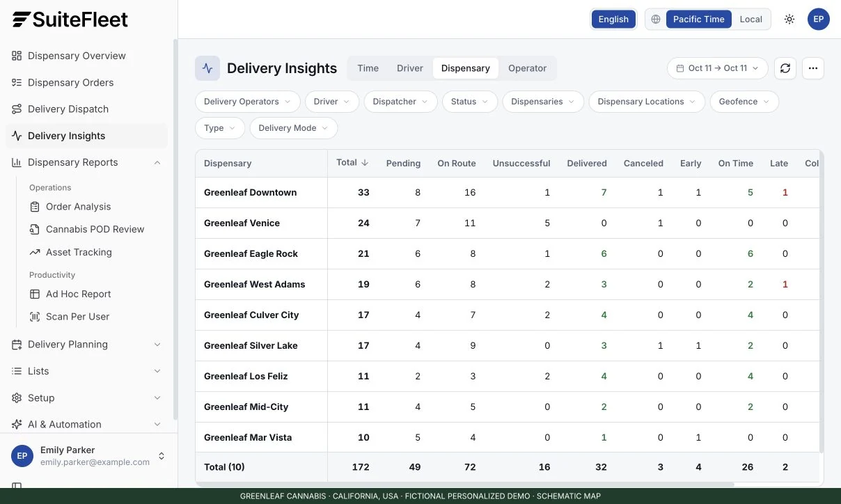Image resolution: width=841 pixels, height=504 pixels.
Task: Click the Greenleaf Downtown row name
Action: pyautogui.click(x=251, y=193)
